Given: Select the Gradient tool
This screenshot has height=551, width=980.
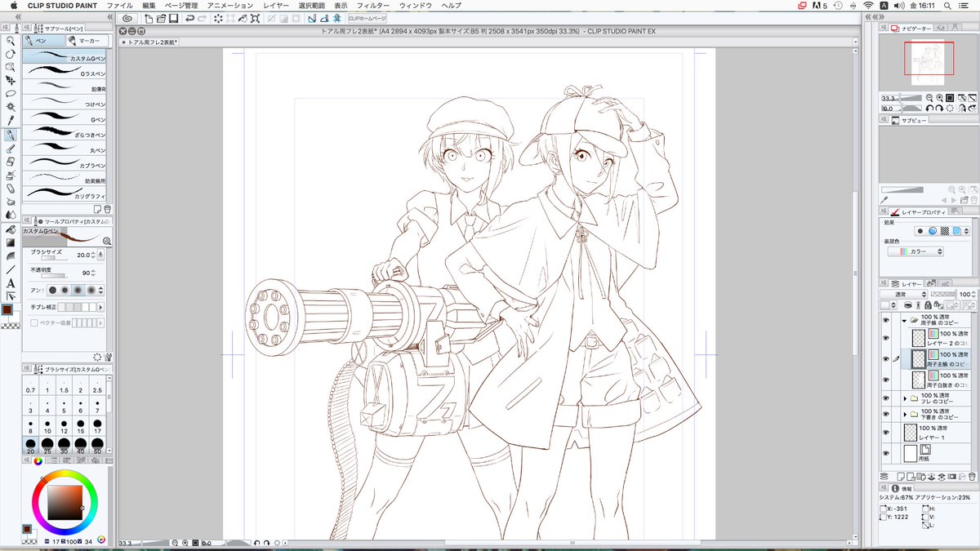Looking at the screenshot, I should tap(10, 242).
